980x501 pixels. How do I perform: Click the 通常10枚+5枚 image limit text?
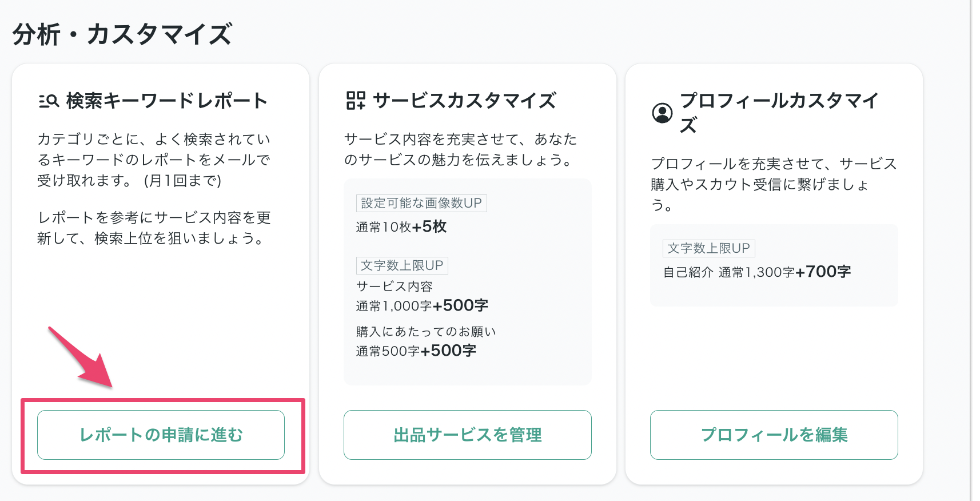tap(400, 226)
